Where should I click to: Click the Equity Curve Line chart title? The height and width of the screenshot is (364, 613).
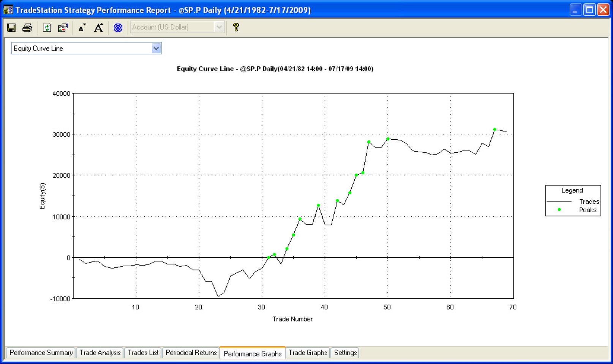(x=275, y=69)
